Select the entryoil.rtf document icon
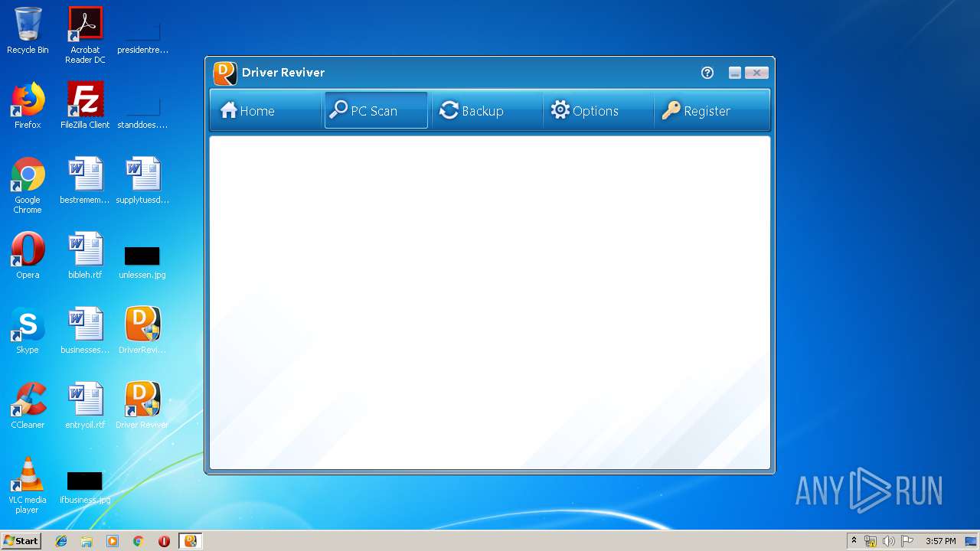This screenshot has height=551, width=980. tap(85, 406)
